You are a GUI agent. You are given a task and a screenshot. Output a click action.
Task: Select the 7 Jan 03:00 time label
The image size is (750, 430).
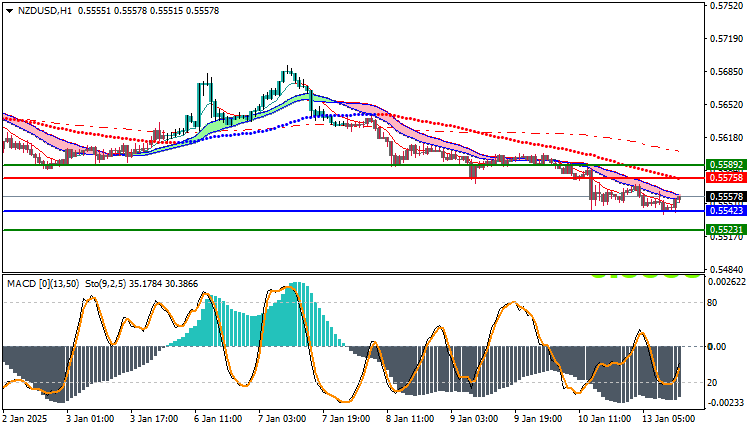282,419
